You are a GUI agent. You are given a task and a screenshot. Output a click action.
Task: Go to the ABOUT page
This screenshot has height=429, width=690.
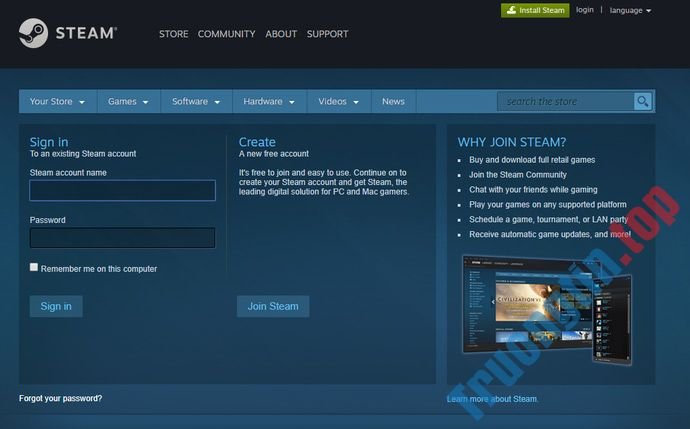tap(281, 34)
